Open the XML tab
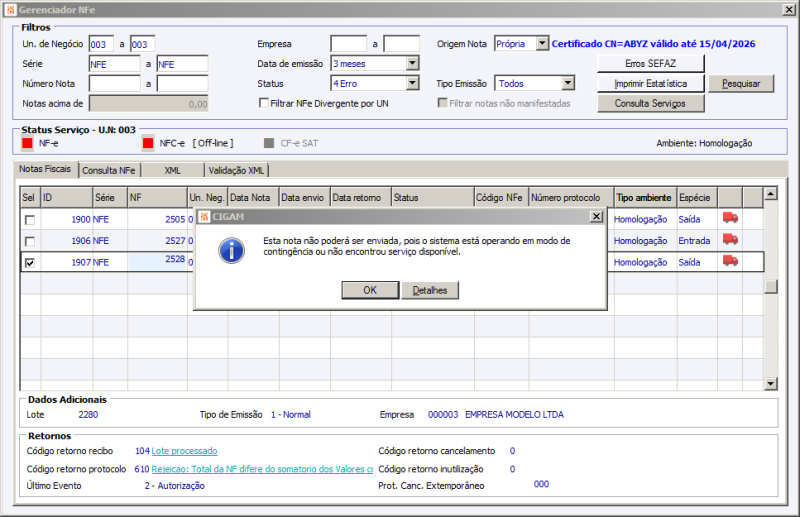 [x=172, y=170]
